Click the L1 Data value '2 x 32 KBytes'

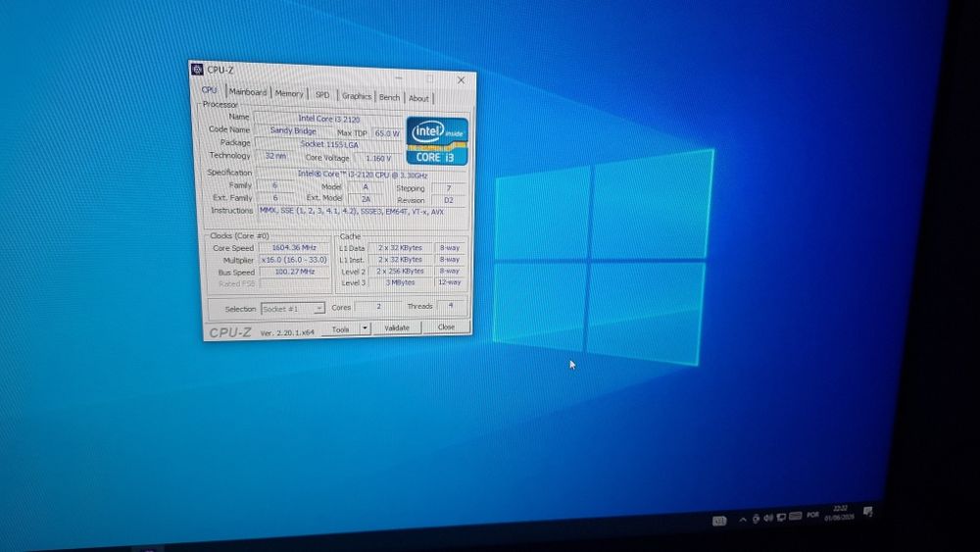coord(400,247)
